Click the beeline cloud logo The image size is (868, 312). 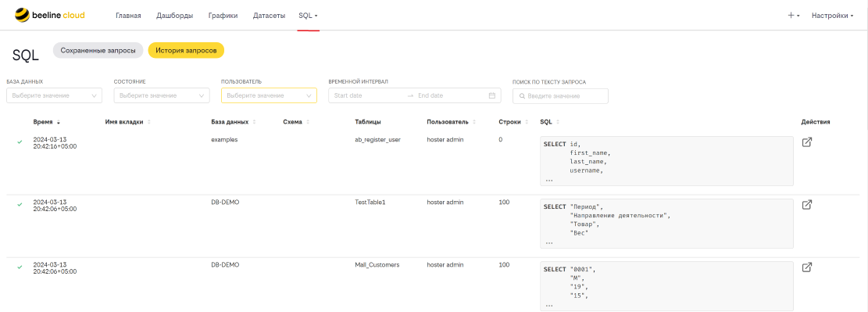click(x=50, y=15)
